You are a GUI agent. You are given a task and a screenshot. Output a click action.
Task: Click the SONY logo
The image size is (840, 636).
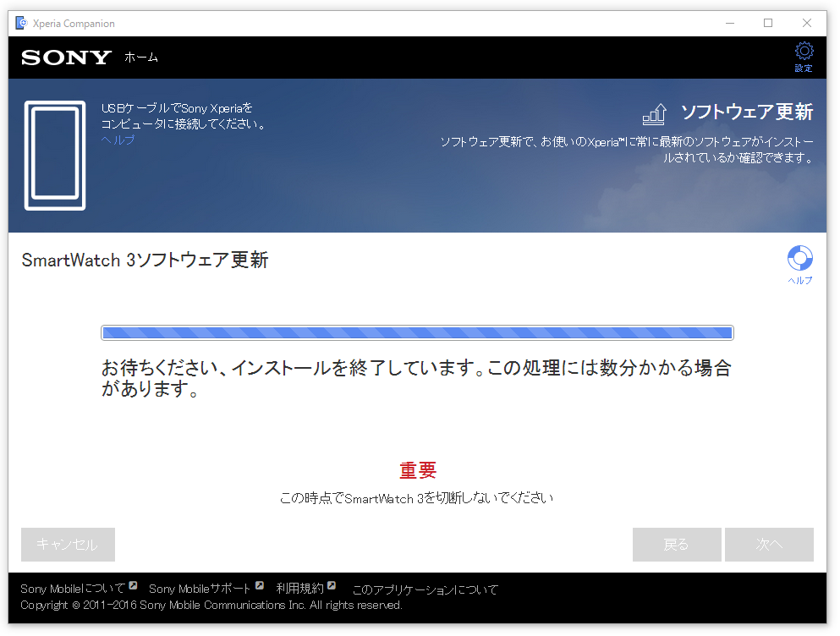click(x=67, y=58)
